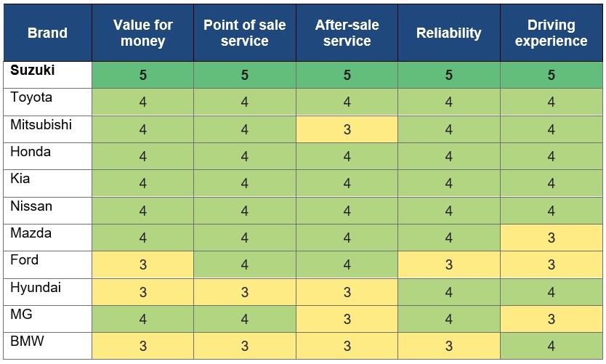Select Ford's Reliability score cell
Viewport: 606px width, 364px height.
pos(448,264)
